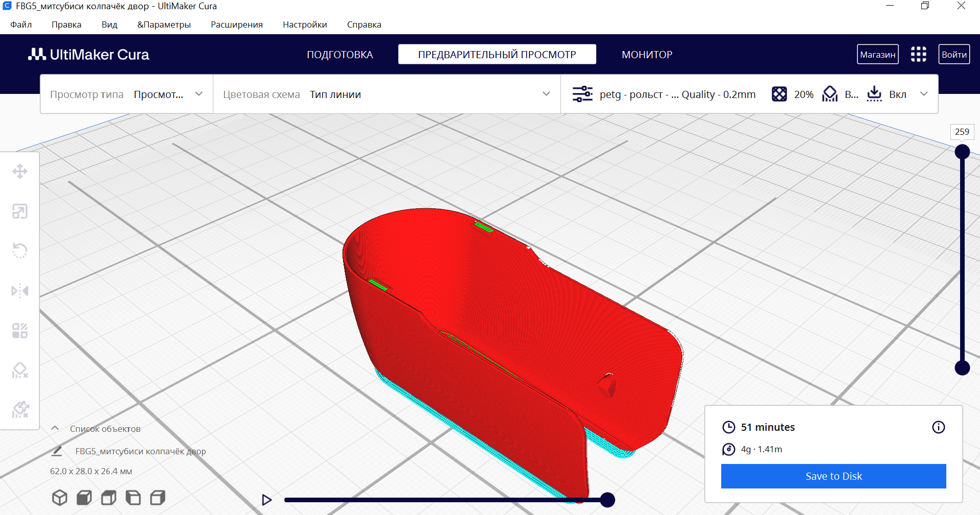
Task: Open the Магазин marketplace
Action: point(878,54)
